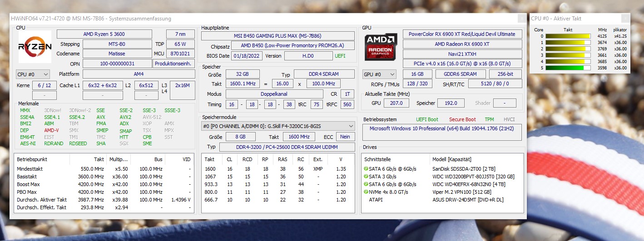
Task: Click green check icon of WDC WD3200BPVT drive
Action: tap(366, 176)
